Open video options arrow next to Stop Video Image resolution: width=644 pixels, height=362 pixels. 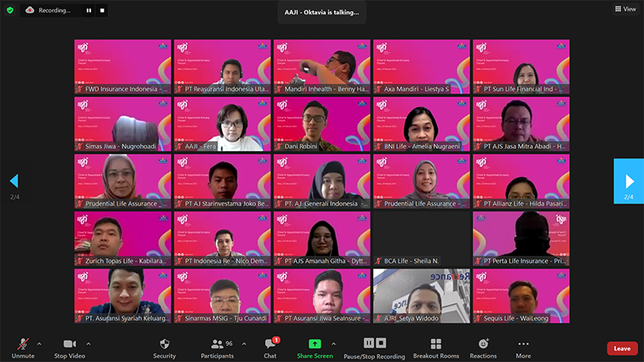tap(89, 344)
